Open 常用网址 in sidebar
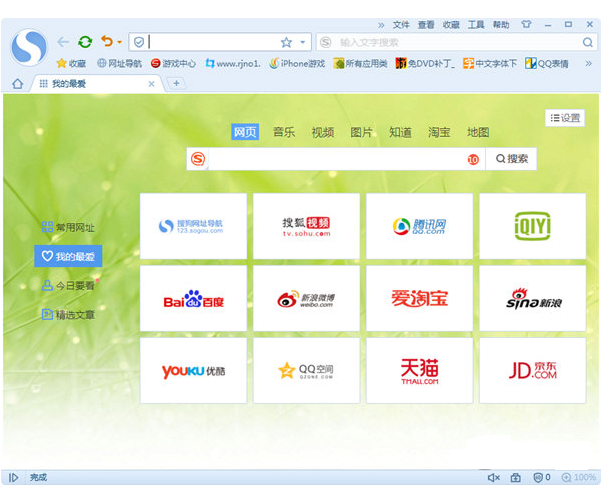 tap(68, 227)
